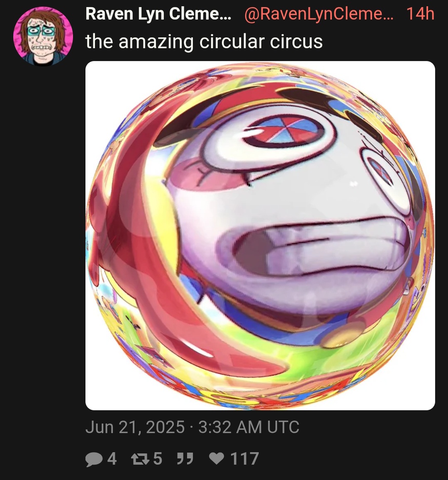
Task: Like the post with the heart icon
Action: [217, 458]
